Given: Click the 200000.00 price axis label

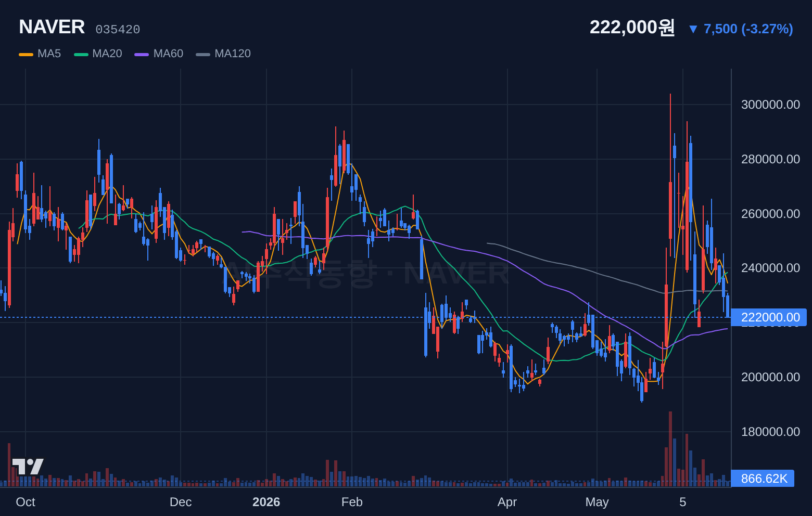Looking at the screenshot, I should (770, 377).
